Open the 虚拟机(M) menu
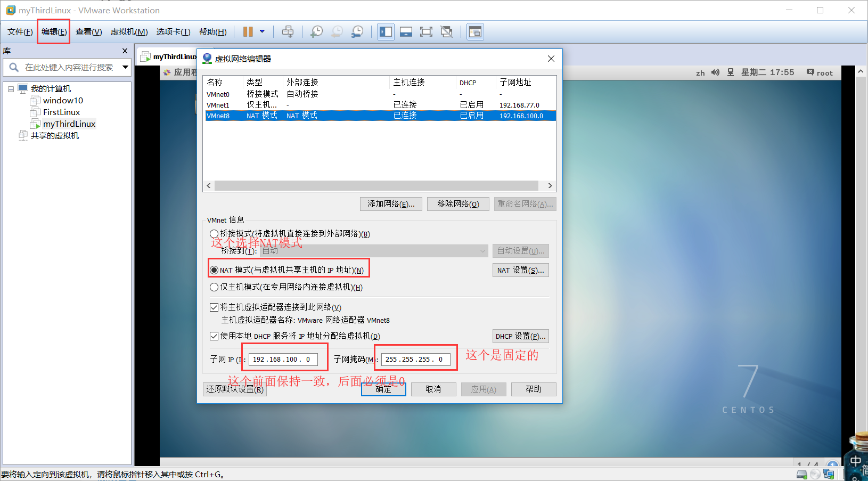Screen dimensions: 868x481 coord(129,32)
